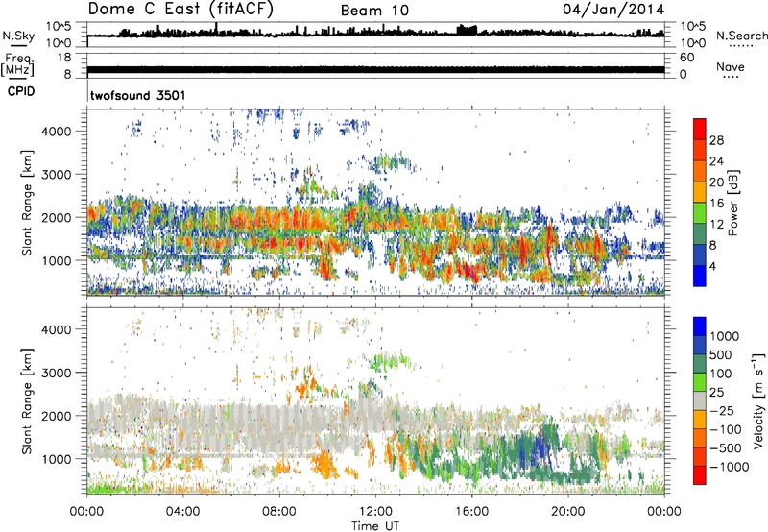Click the sky noise trace in the top panel

click(375, 34)
